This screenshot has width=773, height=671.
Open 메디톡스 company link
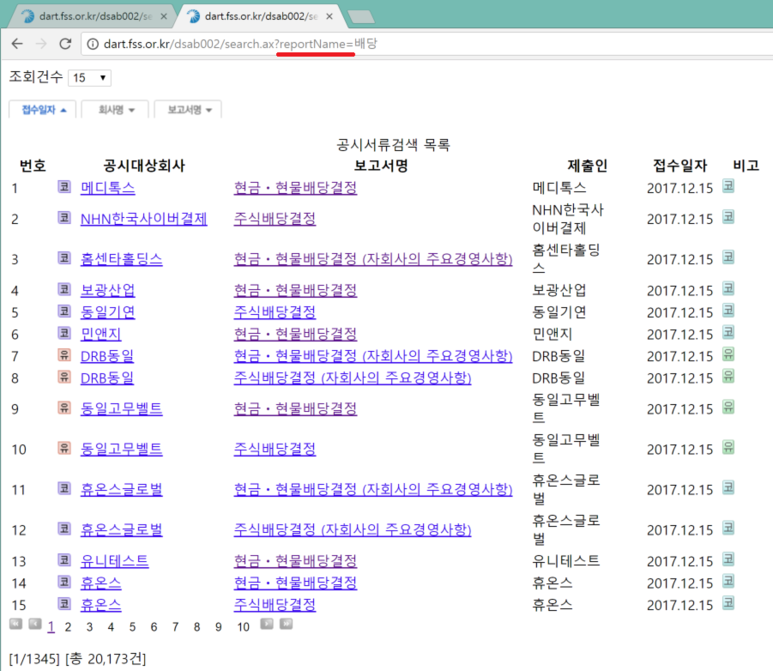pos(107,188)
